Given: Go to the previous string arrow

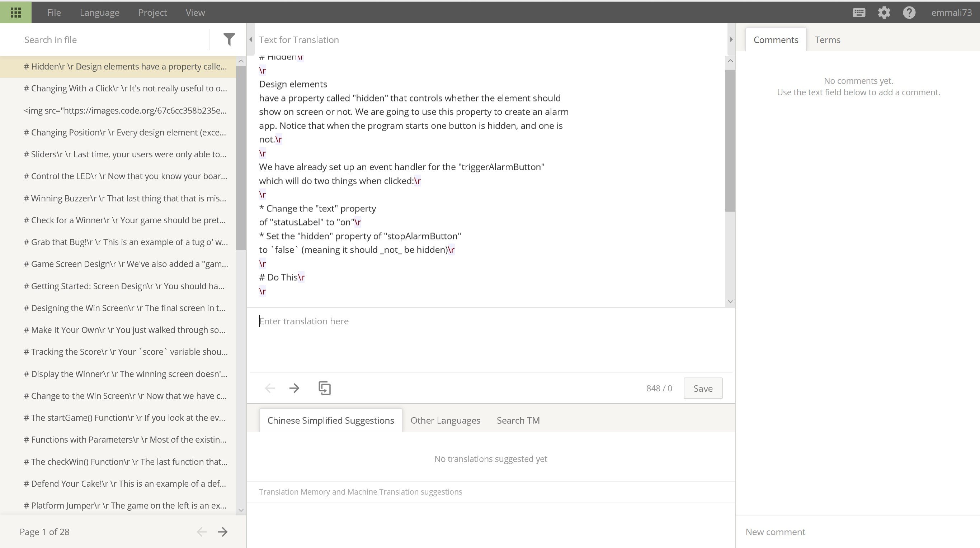Looking at the screenshot, I should point(270,388).
